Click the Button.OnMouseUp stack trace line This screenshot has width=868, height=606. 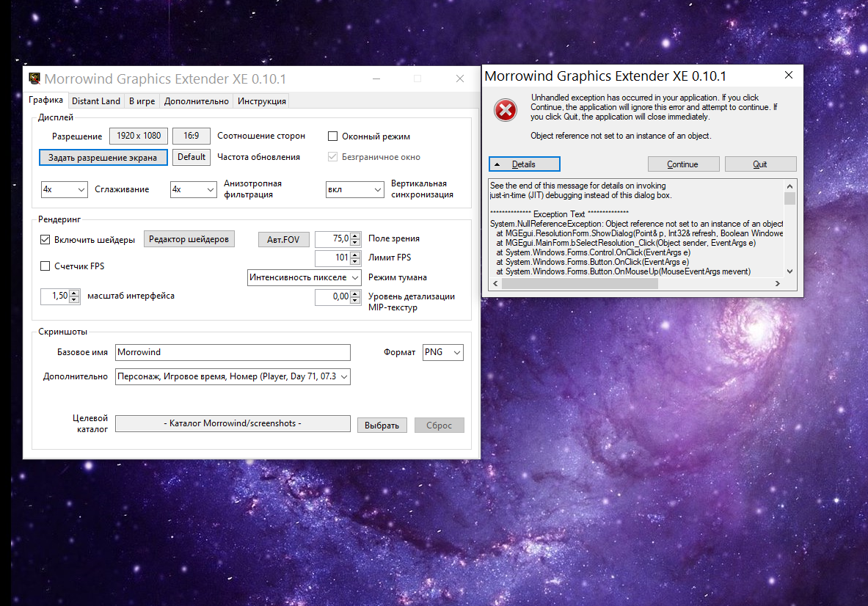click(624, 271)
